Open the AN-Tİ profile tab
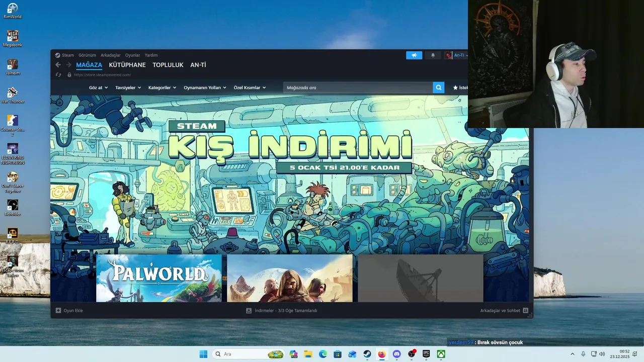 click(198, 65)
